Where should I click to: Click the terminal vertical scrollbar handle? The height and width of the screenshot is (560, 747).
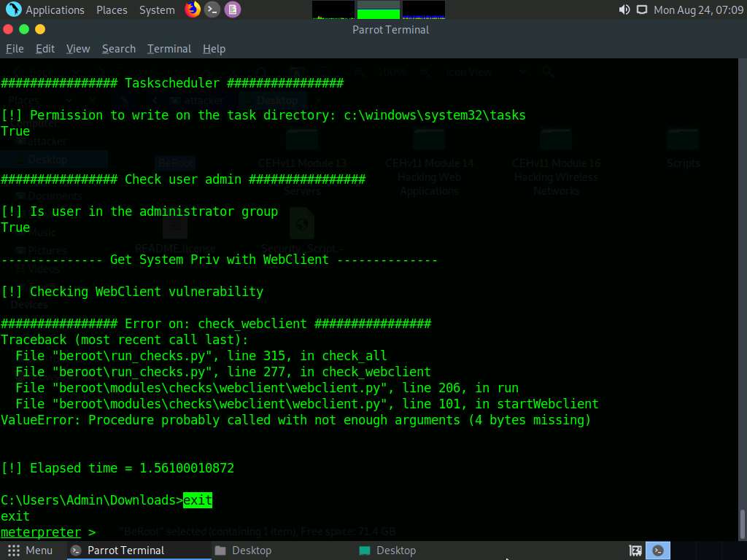[742, 524]
